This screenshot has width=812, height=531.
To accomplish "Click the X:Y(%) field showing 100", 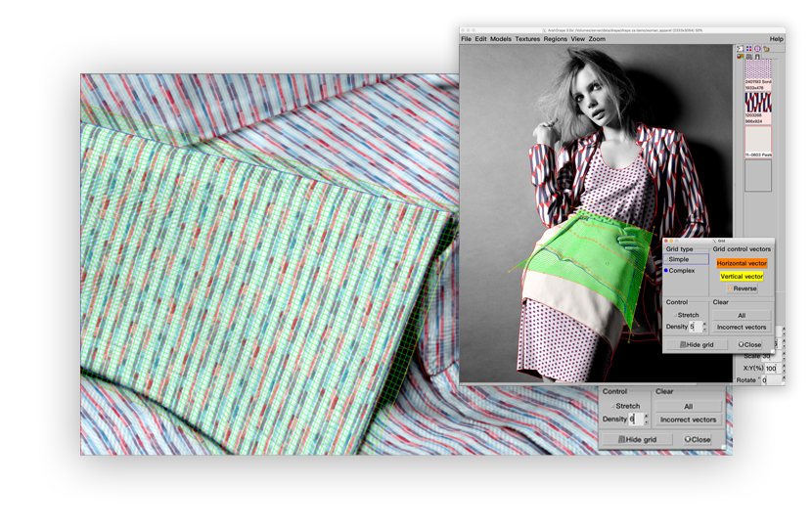I will pos(772,369).
